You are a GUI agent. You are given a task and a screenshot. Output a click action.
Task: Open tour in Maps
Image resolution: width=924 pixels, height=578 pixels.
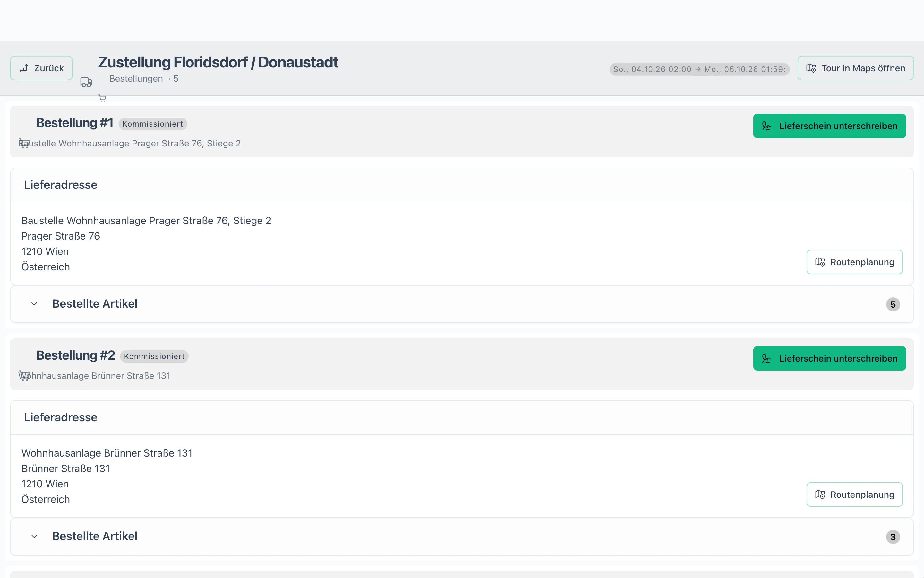click(855, 68)
